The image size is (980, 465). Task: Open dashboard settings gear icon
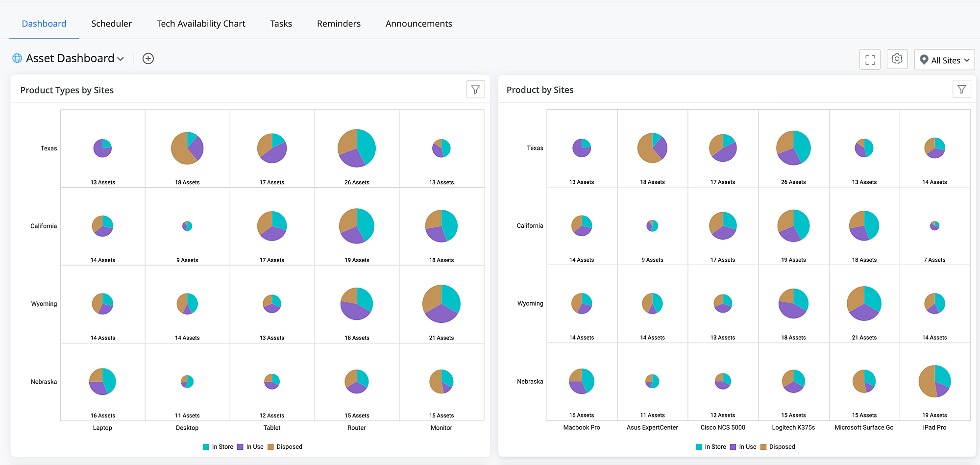(x=897, y=59)
